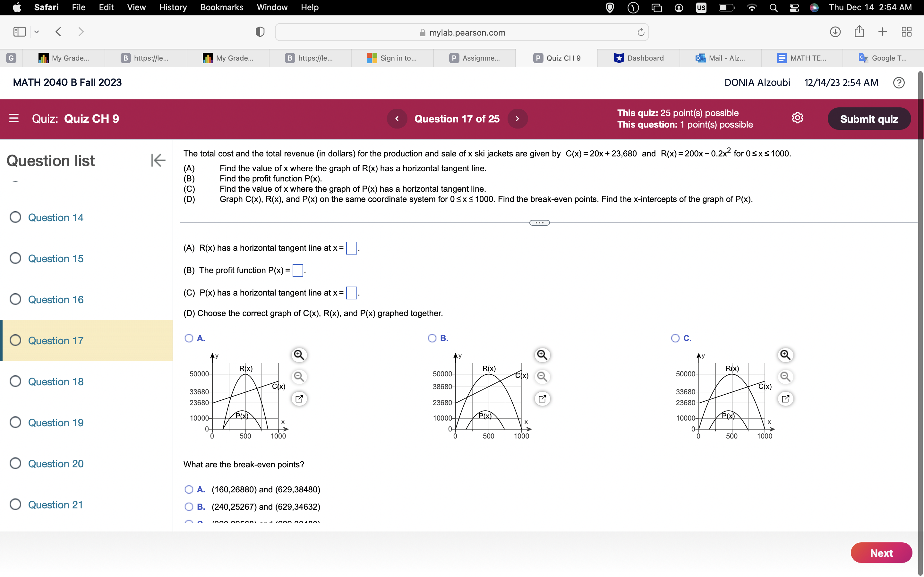924x577 pixels.
Task: Select answer choice A for break-even points
Action: (x=189, y=489)
